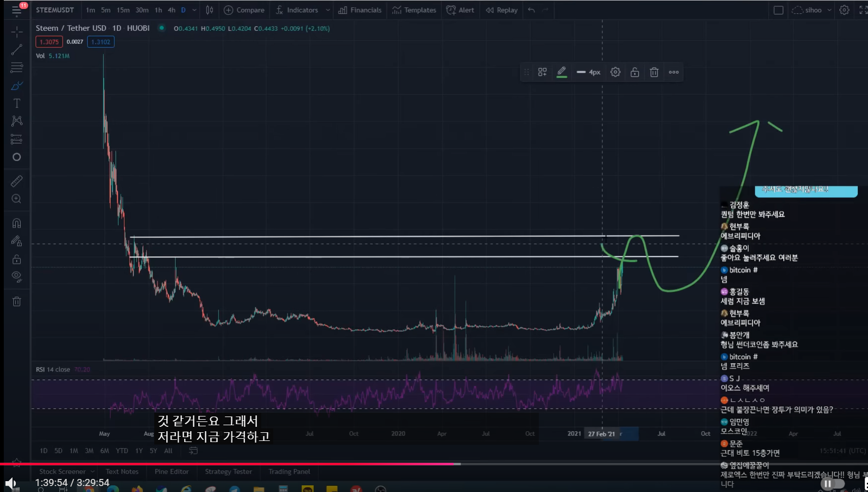Set chart date range to 1M
This screenshot has height=492, width=868.
click(x=74, y=451)
